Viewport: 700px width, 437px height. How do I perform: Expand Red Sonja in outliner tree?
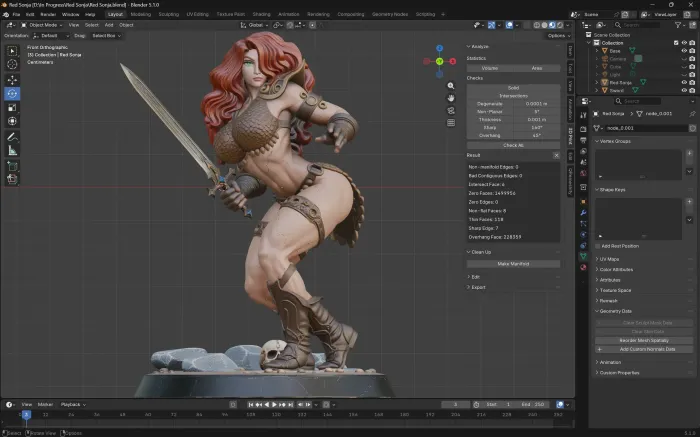[597, 82]
